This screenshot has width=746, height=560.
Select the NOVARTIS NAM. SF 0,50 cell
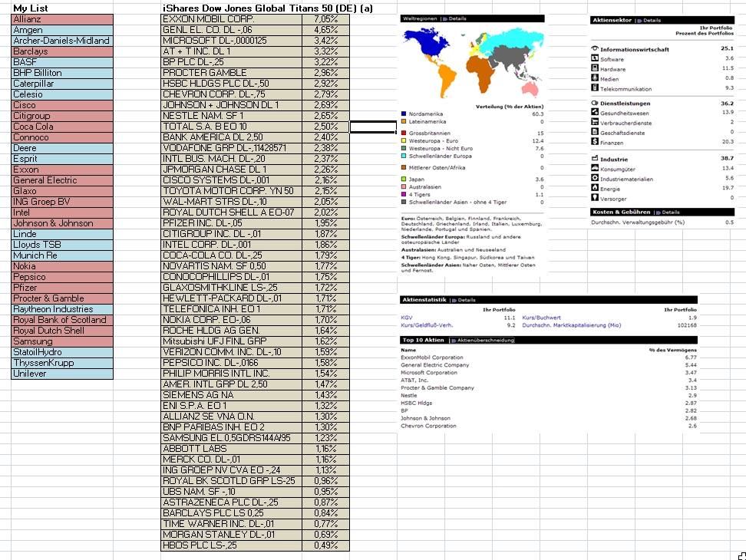(x=231, y=266)
